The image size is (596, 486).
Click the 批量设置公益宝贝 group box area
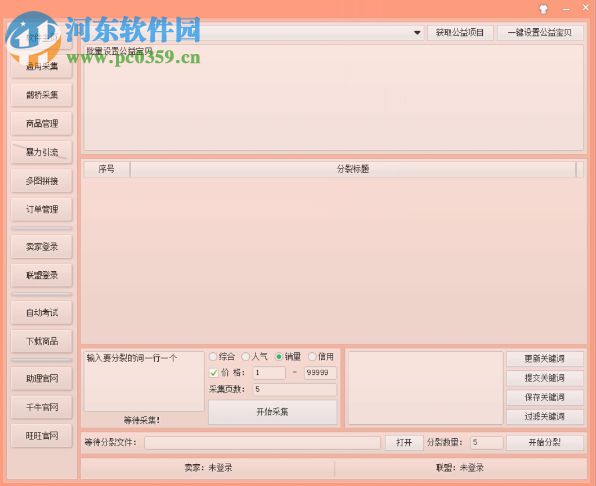point(333,98)
